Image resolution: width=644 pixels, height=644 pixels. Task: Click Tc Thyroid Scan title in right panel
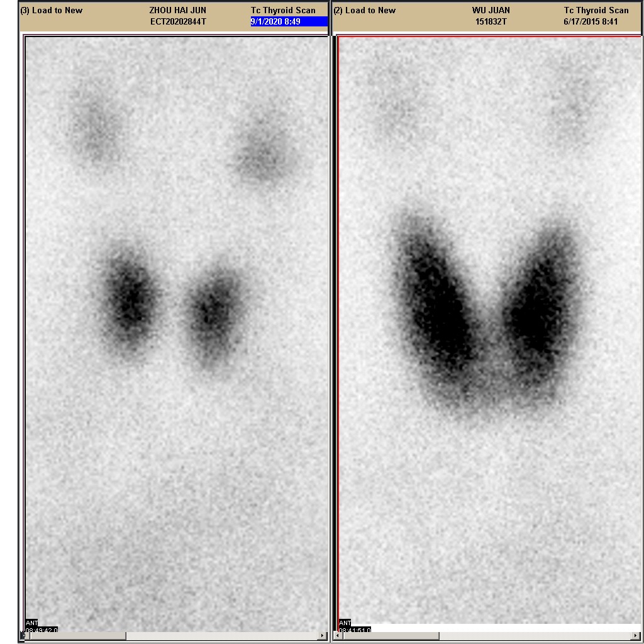point(596,10)
